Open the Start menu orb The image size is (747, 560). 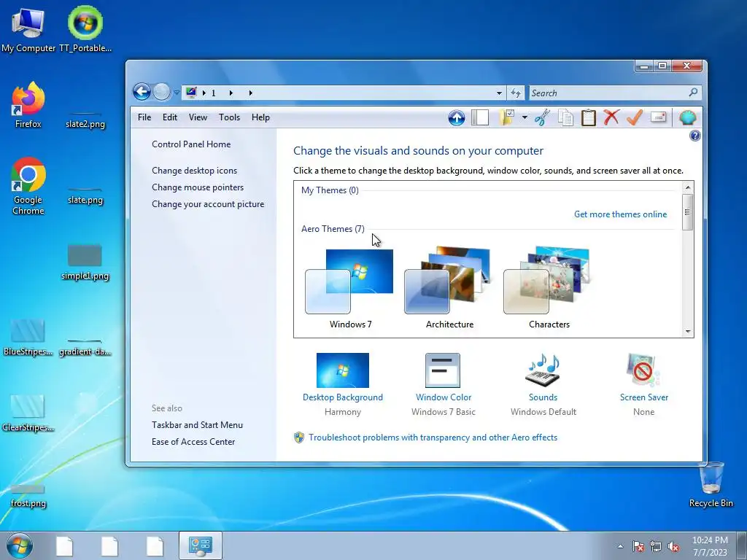[x=20, y=545]
